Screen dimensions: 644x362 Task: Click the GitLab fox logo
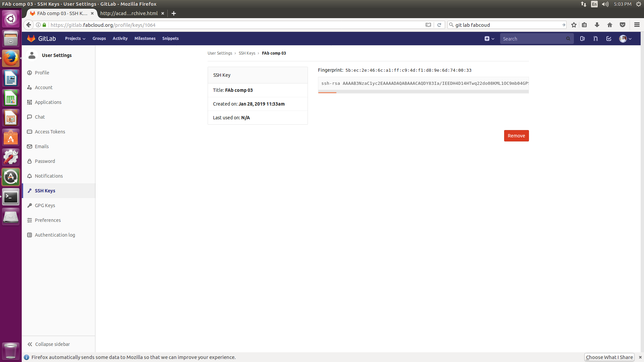point(31,38)
